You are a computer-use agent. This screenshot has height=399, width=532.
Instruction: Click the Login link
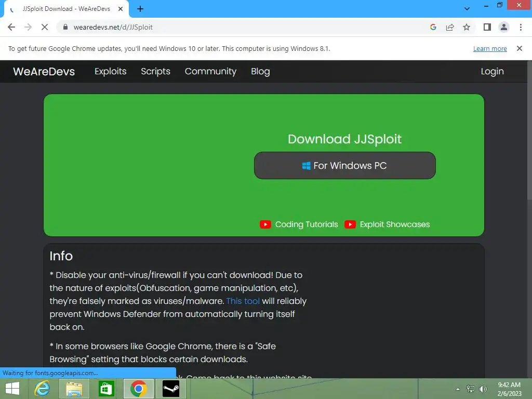click(x=492, y=71)
